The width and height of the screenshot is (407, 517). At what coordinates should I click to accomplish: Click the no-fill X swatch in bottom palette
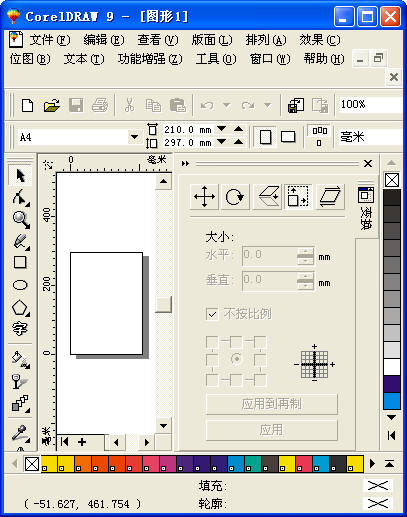[32, 464]
